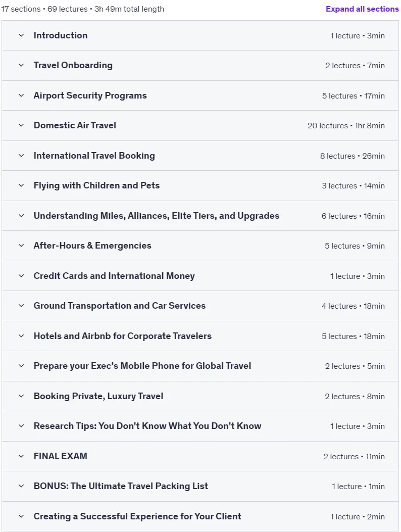Click chevron icon for Credit Cards and International Money

[21, 275]
